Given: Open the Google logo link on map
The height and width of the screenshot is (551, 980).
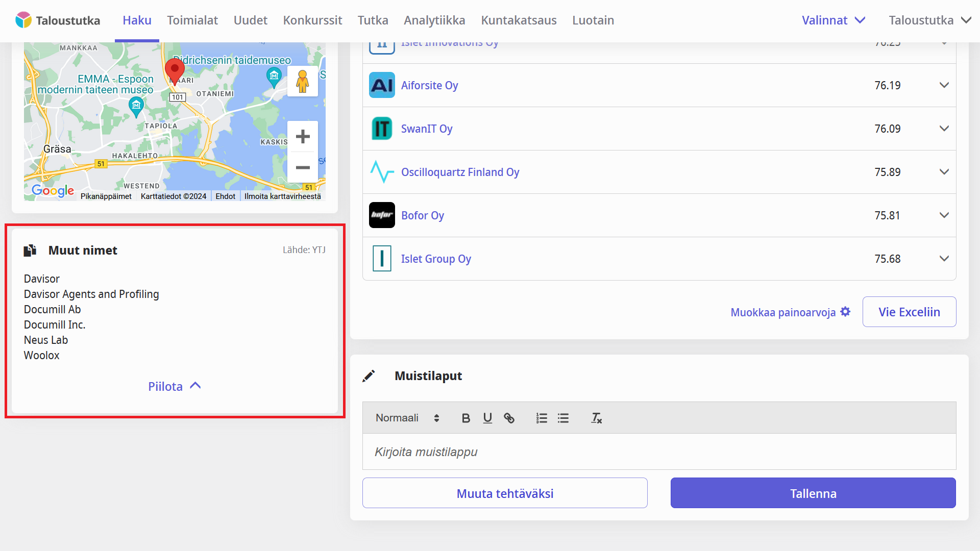Looking at the screenshot, I should pyautogui.click(x=53, y=191).
